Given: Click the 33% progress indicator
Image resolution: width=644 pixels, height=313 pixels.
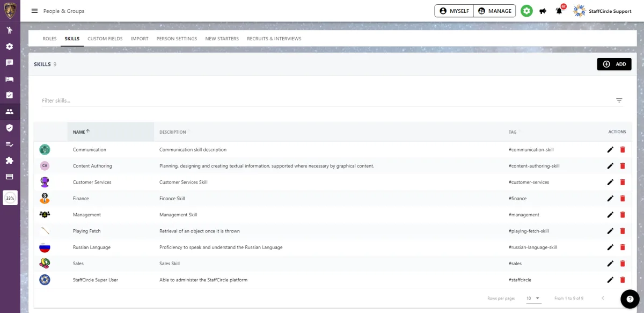Looking at the screenshot, I should pos(10,198).
